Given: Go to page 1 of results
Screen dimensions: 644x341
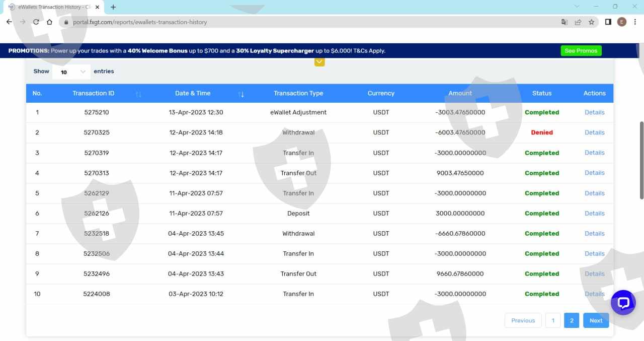Looking at the screenshot, I should click(x=552, y=320).
